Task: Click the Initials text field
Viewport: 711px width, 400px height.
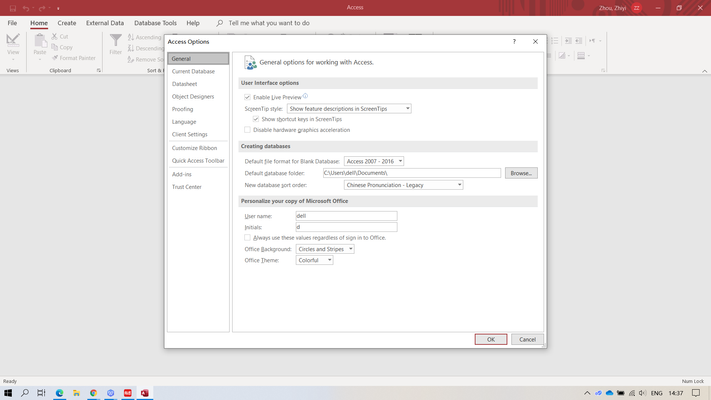Action: click(346, 227)
